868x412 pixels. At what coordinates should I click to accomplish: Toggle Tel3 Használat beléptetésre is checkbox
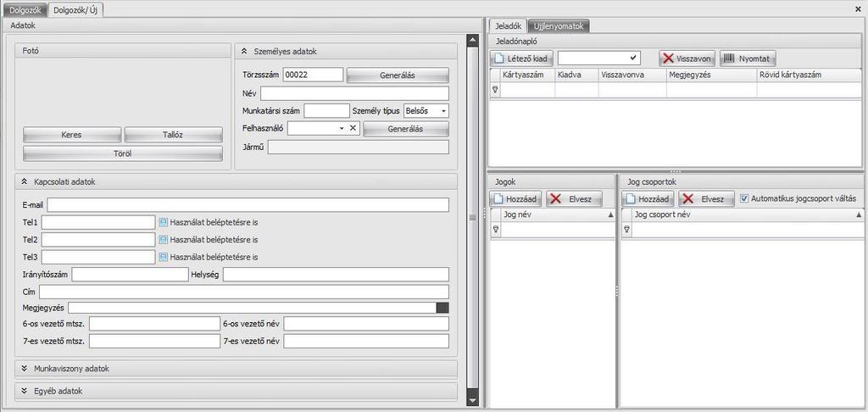[x=164, y=257]
